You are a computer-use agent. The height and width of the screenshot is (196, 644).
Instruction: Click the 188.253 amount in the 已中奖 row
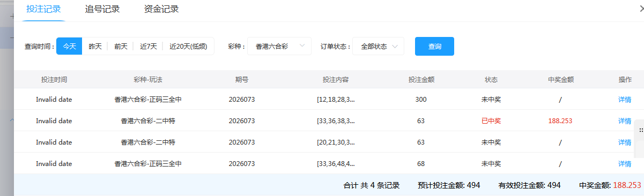coord(560,120)
